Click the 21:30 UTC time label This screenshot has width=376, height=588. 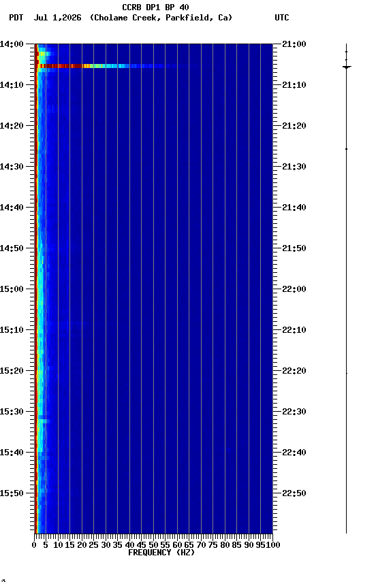pos(294,167)
